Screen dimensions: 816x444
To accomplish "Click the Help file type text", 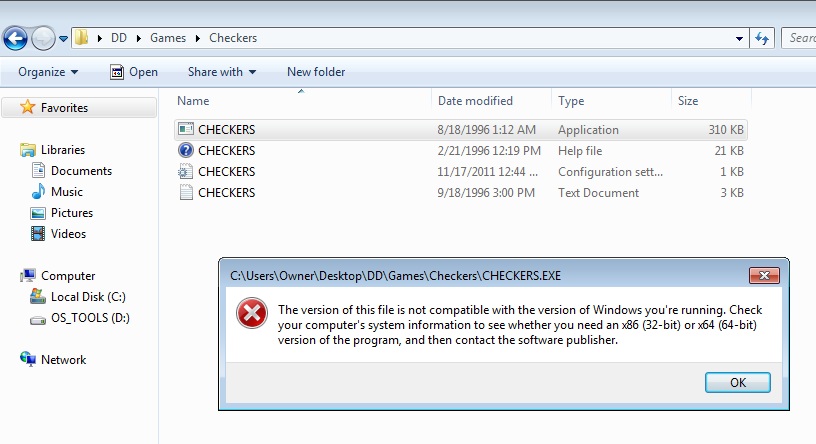I will tap(580, 151).
